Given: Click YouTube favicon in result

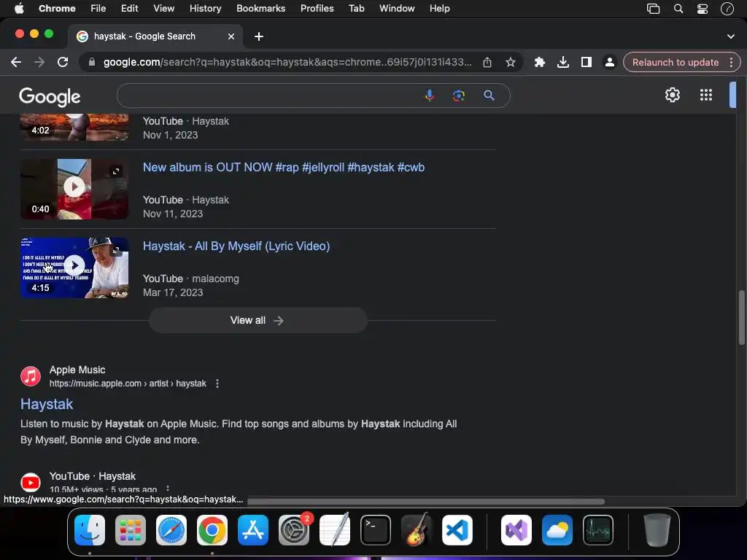Looking at the screenshot, I should [x=31, y=483].
